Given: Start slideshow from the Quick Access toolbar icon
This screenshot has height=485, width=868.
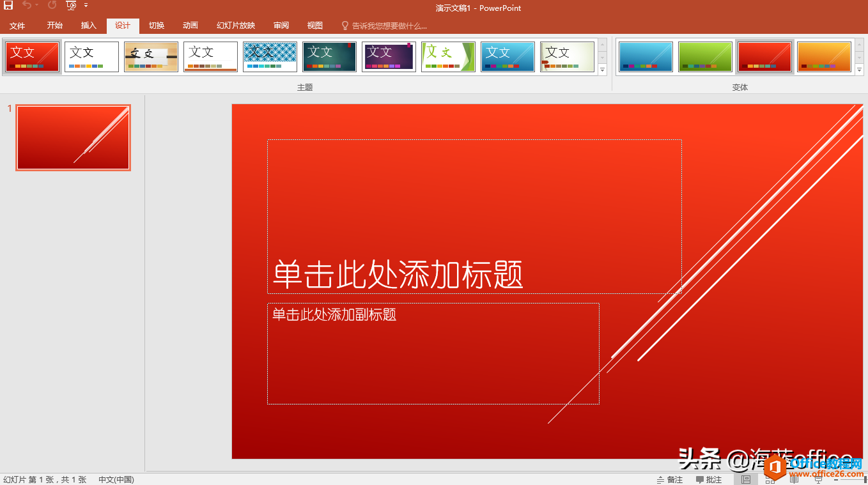Looking at the screenshot, I should click(x=70, y=5).
